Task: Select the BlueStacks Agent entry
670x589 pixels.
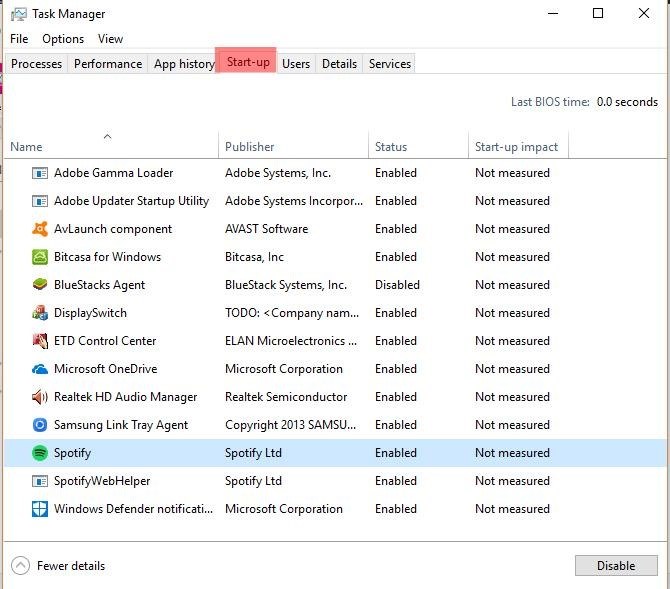Action: tap(99, 285)
